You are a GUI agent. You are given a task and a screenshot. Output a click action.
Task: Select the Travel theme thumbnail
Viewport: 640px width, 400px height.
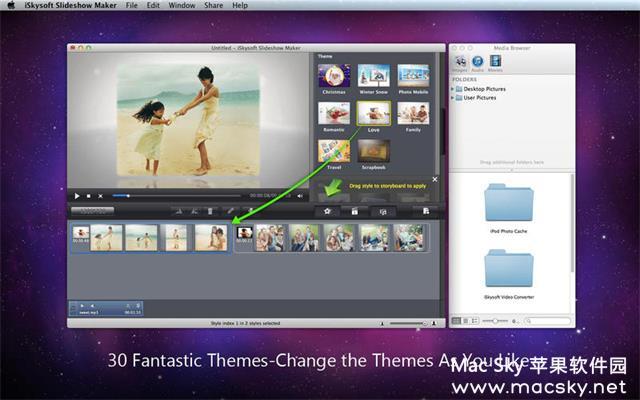pyautogui.click(x=334, y=151)
